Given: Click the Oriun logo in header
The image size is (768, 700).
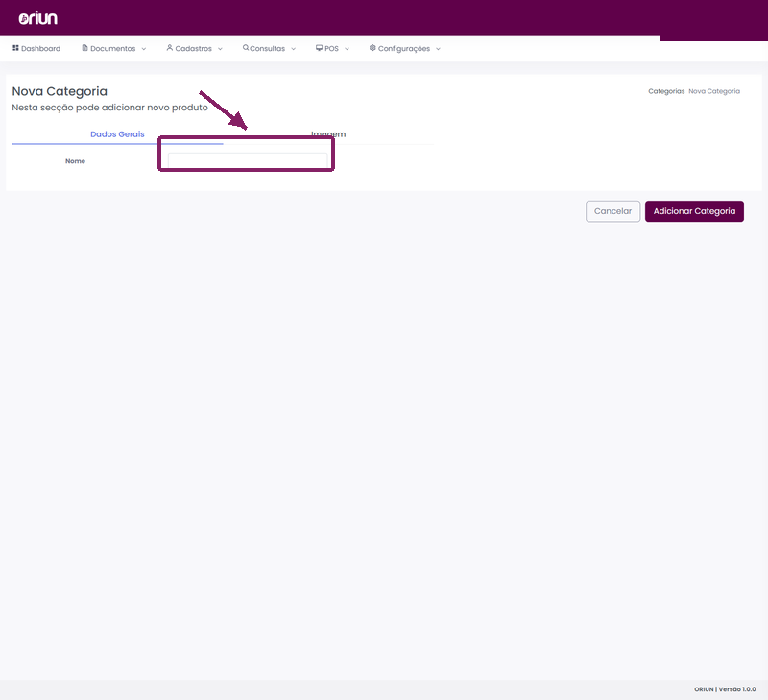Looking at the screenshot, I should [x=38, y=18].
